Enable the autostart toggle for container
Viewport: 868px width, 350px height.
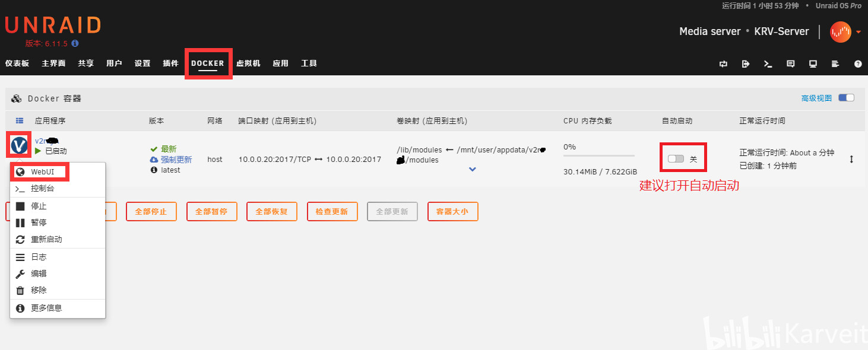(676, 159)
